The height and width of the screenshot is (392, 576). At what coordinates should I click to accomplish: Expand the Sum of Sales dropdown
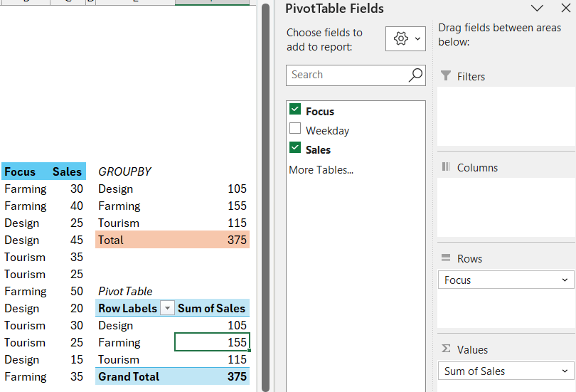(x=565, y=371)
